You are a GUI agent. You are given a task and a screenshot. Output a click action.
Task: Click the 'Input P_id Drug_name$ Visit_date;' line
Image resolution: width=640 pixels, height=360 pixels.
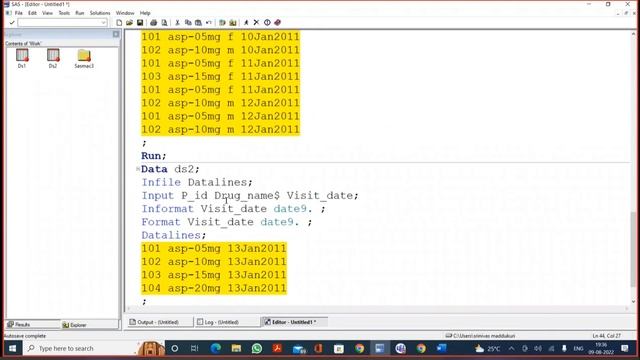tap(250, 196)
